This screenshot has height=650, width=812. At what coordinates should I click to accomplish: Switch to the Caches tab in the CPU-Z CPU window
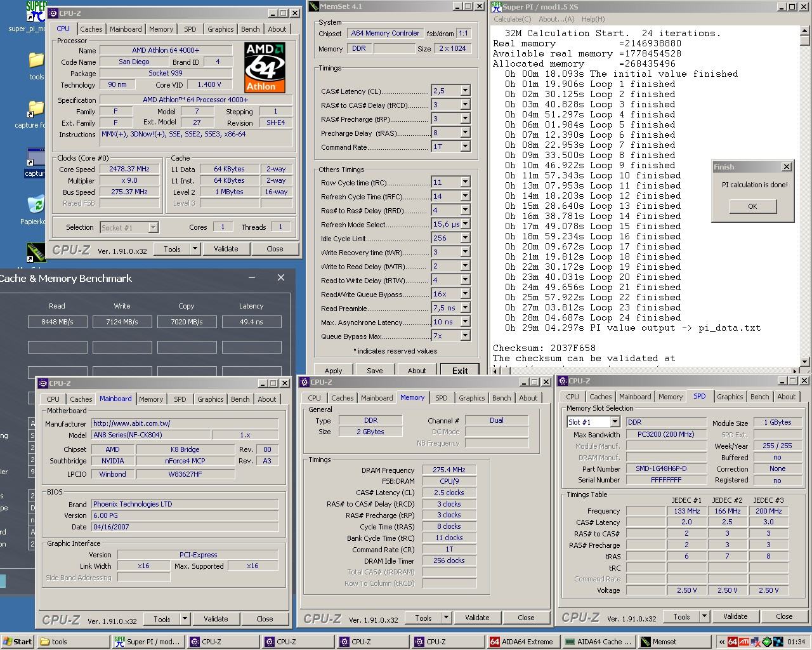91,29
